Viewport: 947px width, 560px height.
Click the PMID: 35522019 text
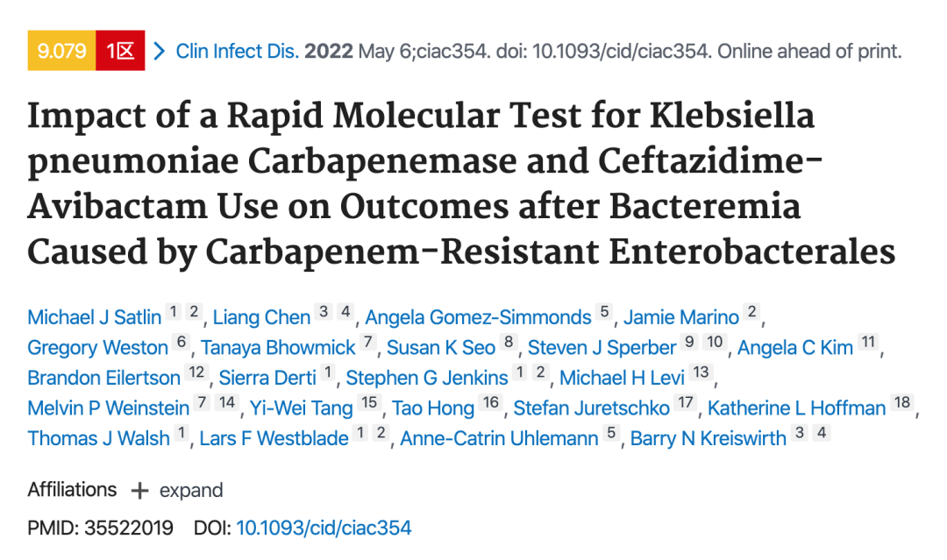point(100,528)
